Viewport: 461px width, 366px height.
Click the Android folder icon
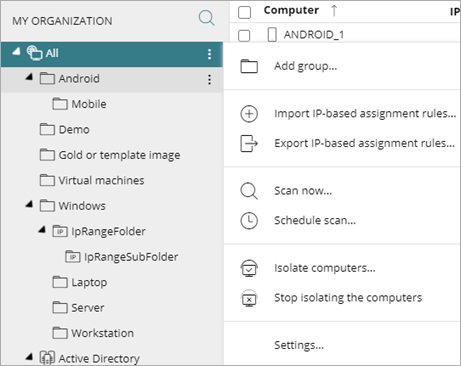coord(47,79)
